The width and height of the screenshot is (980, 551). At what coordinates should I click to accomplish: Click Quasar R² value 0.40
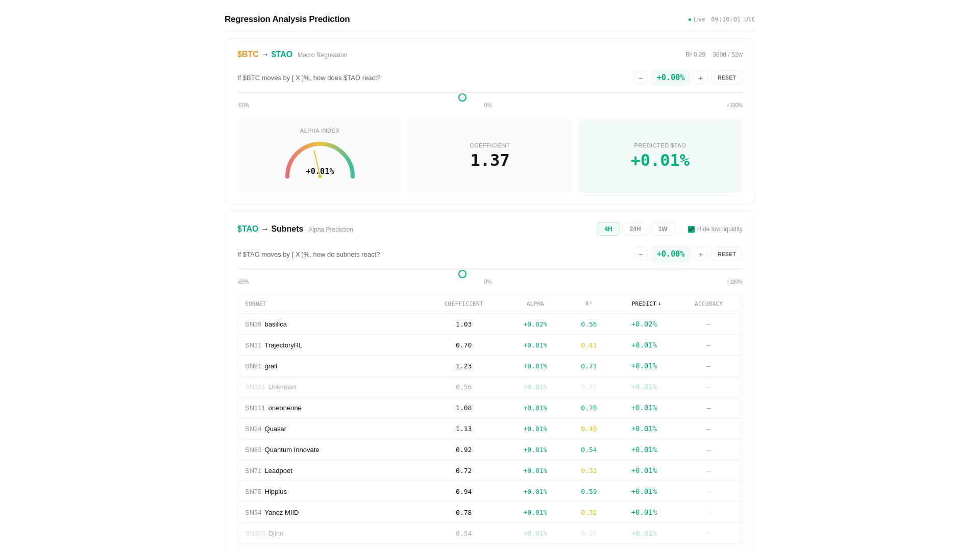pyautogui.click(x=589, y=429)
